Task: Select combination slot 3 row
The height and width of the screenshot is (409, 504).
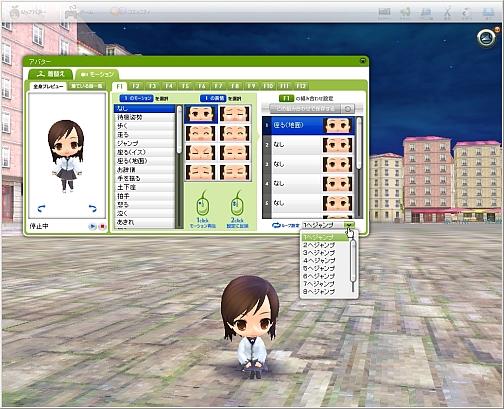Action: point(308,164)
